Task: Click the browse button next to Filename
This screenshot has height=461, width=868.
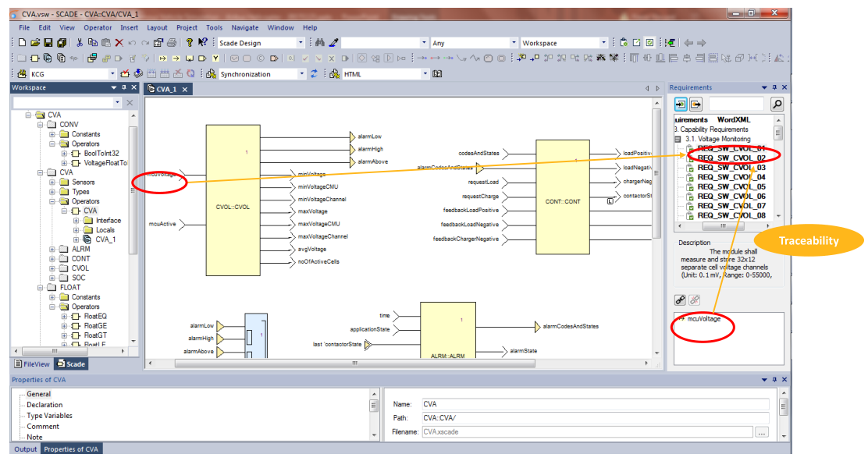Action: 762,432
